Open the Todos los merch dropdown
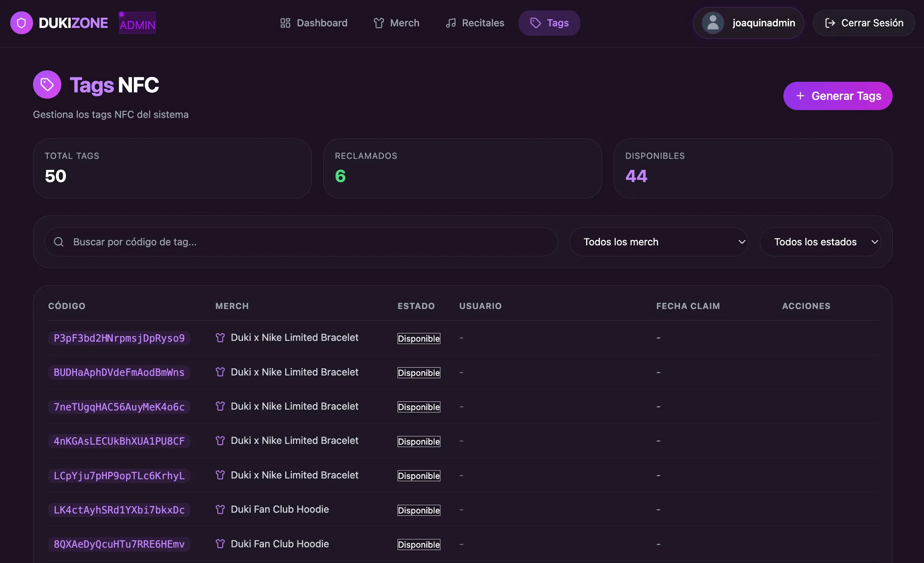Image resolution: width=924 pixels, height=563 pixels. pos(658,242)
